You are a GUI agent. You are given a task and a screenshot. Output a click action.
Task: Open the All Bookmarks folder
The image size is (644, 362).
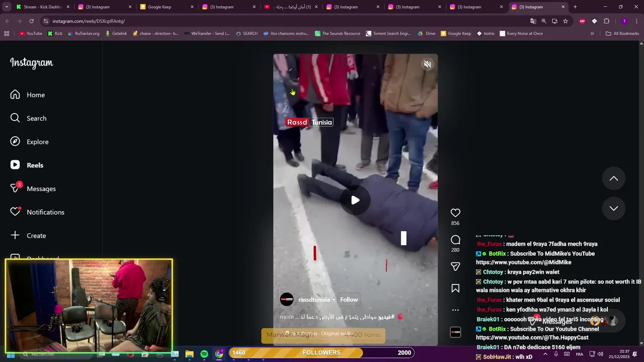pyautogui.click(x=622, y=34)
